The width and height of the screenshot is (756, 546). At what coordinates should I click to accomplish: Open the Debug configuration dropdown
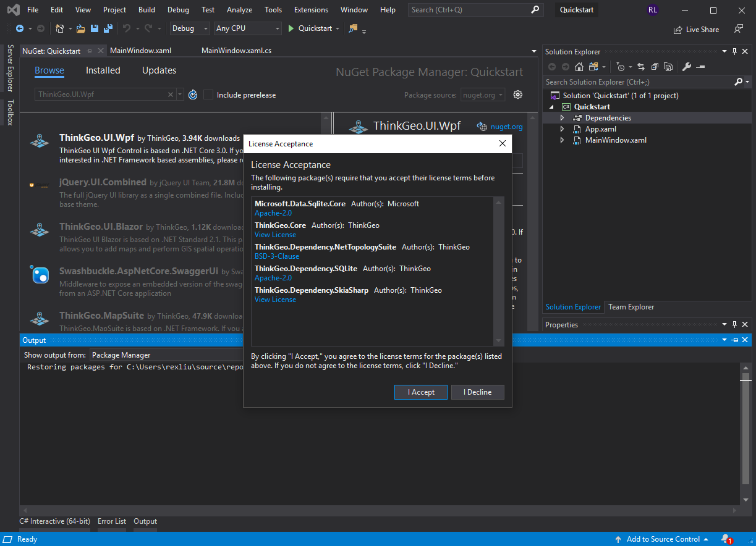point(190,28)
